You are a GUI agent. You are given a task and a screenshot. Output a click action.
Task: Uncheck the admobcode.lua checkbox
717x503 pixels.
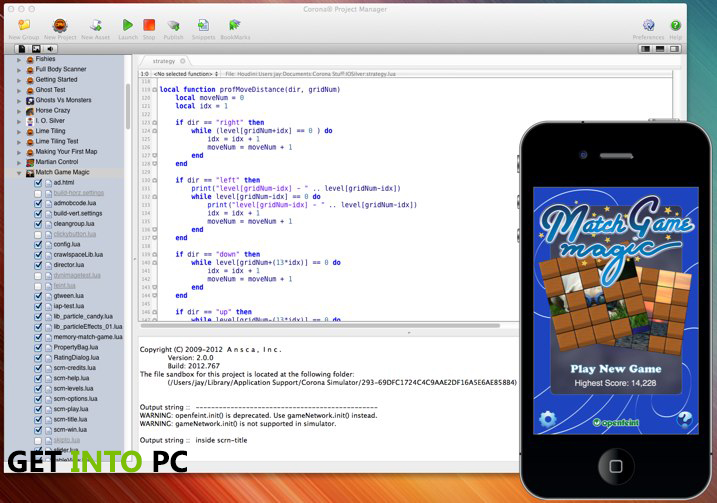click(38, 203)
